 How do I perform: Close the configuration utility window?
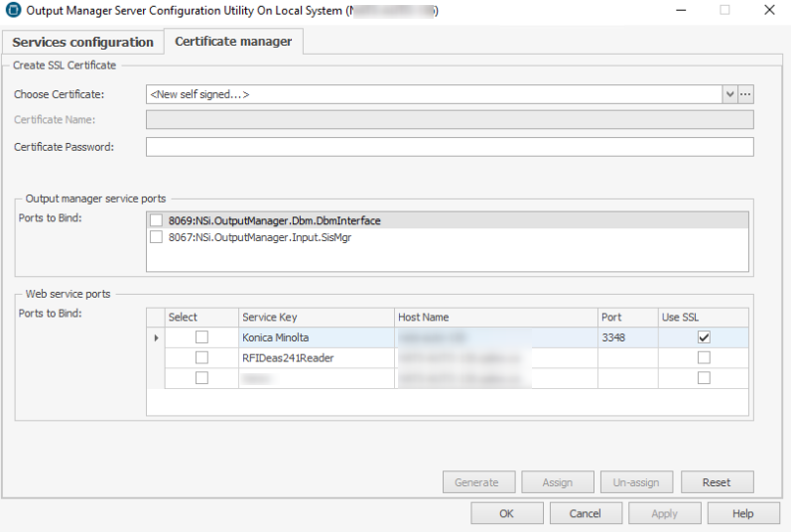769,11
